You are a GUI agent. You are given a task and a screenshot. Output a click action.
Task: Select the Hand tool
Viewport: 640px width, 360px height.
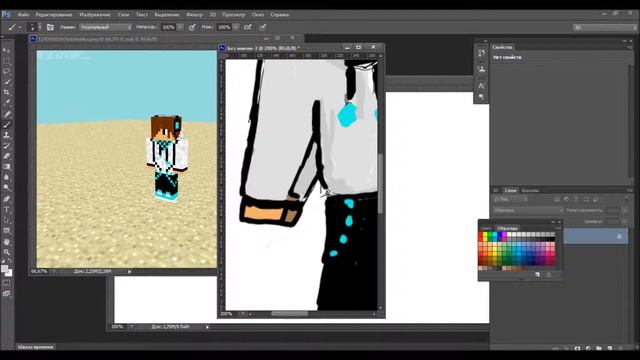pyautogui.click(x=7, y=242)
